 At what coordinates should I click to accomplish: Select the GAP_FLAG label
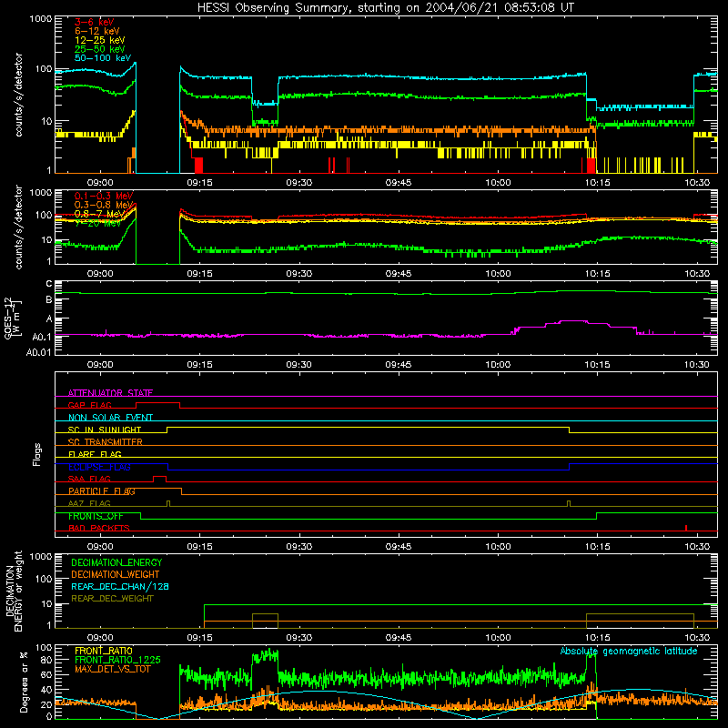[89, 405]
